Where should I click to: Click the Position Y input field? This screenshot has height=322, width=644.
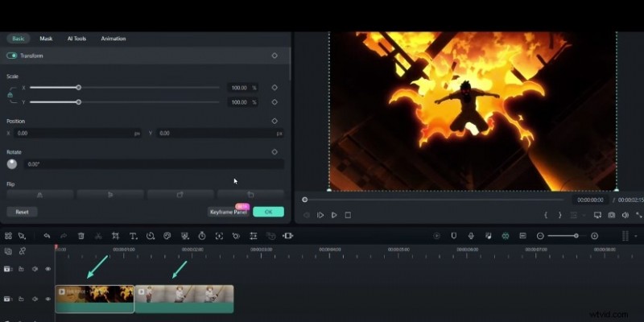[220, 134]
